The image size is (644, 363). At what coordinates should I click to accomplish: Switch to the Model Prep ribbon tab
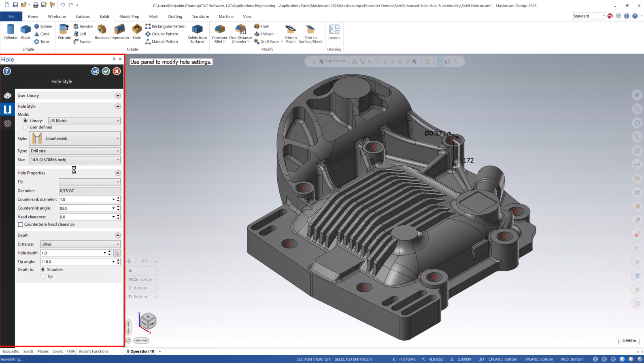click(129, 17)
